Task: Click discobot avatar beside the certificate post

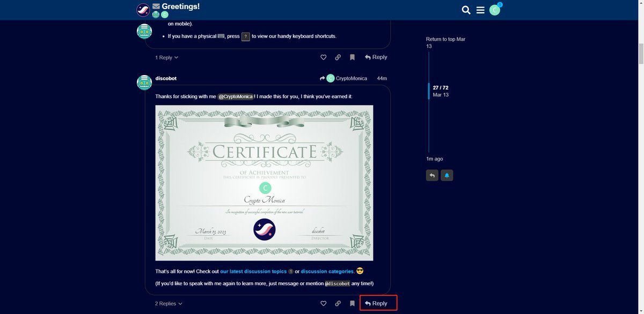Action: pyautogui.click(x=144, y=83)
